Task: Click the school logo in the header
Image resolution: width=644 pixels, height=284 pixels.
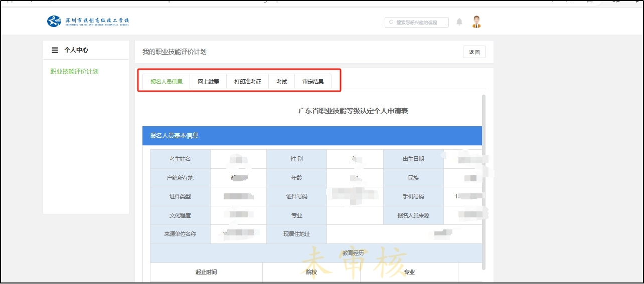Action: (x=88, y=22)
